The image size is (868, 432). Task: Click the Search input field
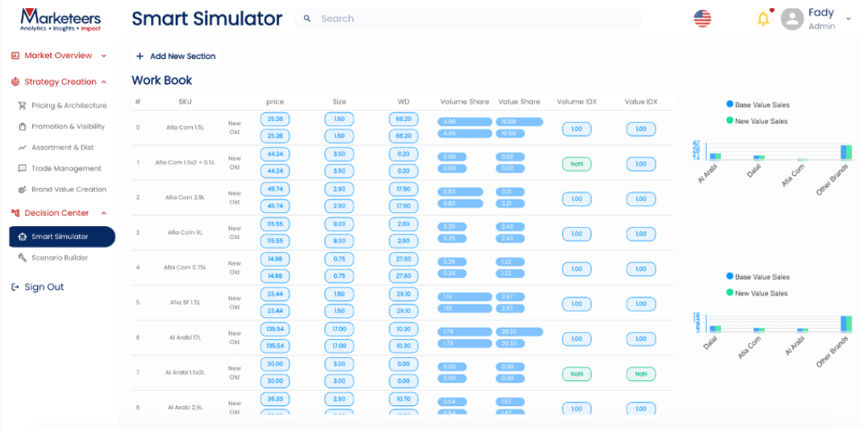pos(476,19)
